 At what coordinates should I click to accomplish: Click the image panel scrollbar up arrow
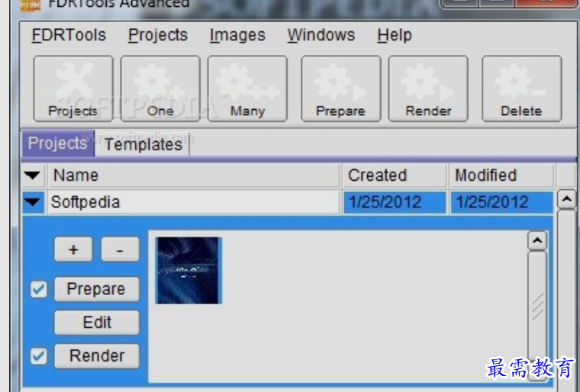coord(537,241)
